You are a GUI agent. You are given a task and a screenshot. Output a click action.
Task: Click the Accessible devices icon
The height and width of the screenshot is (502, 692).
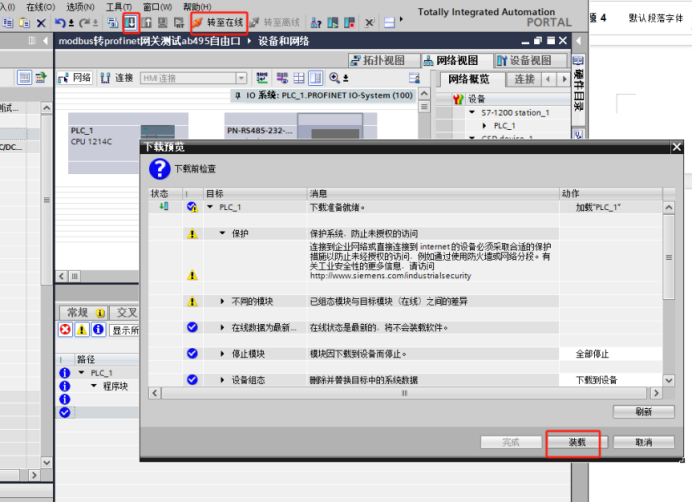click(316, 23)
